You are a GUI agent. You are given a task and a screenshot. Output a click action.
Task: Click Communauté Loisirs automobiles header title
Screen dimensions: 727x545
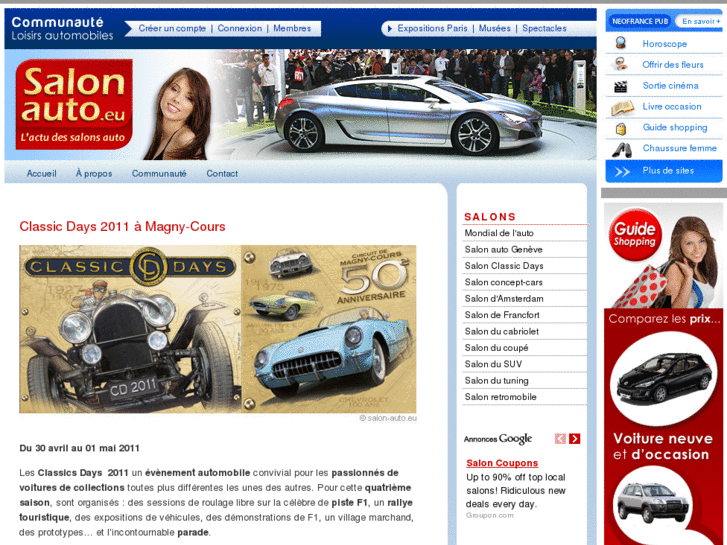[62, 28]
